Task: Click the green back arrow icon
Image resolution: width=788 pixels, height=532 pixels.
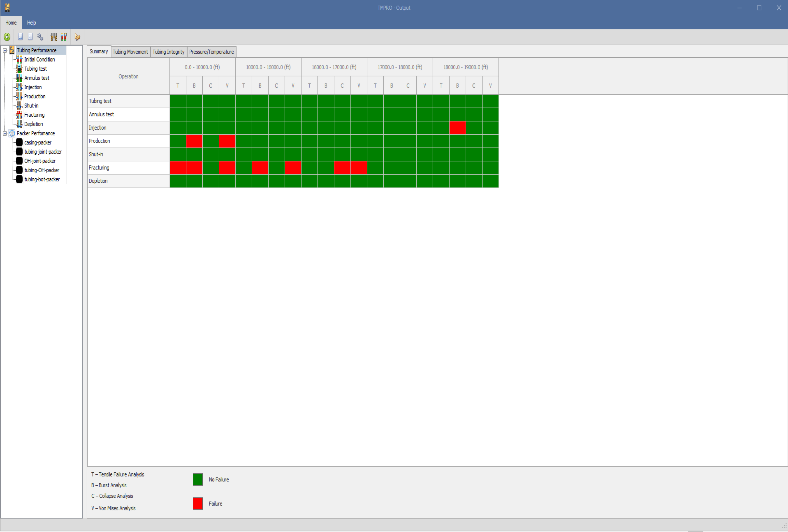Action: click(7, 37)
